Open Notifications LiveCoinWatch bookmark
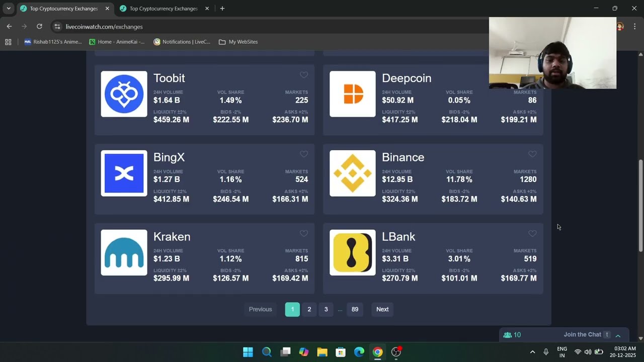Image resolution: width=644 pixels, height=362 pixels. point(182,42)
